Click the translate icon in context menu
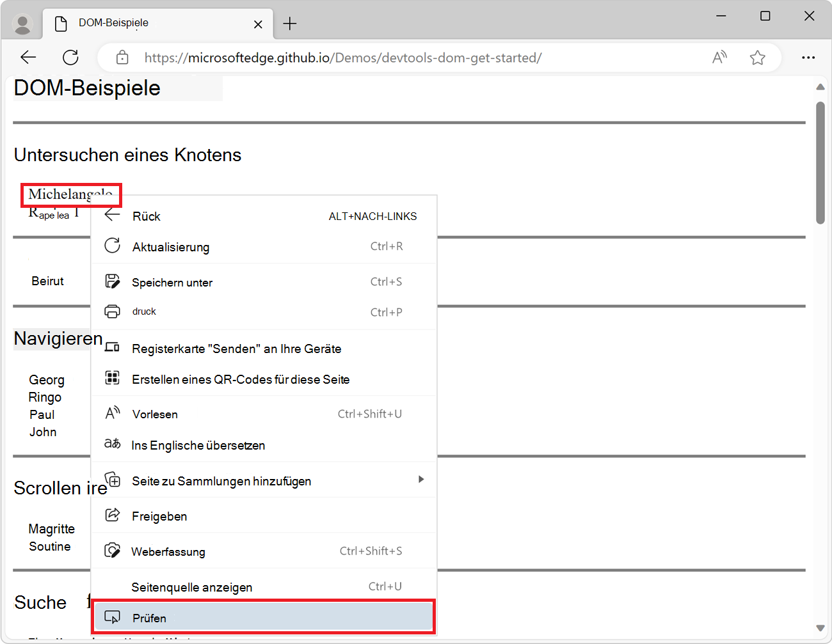The height and width of the screenshot is (644, 832). click(x=113, y=444)
